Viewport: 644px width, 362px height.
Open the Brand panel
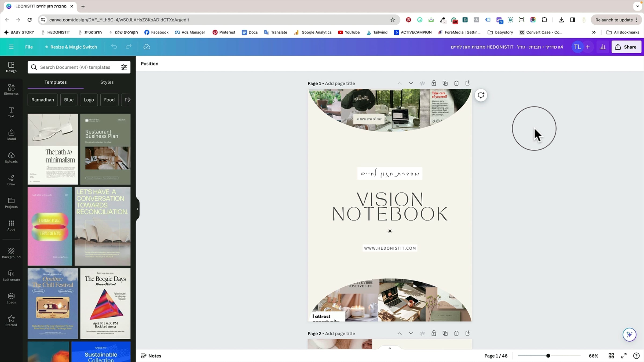point(11,135)
